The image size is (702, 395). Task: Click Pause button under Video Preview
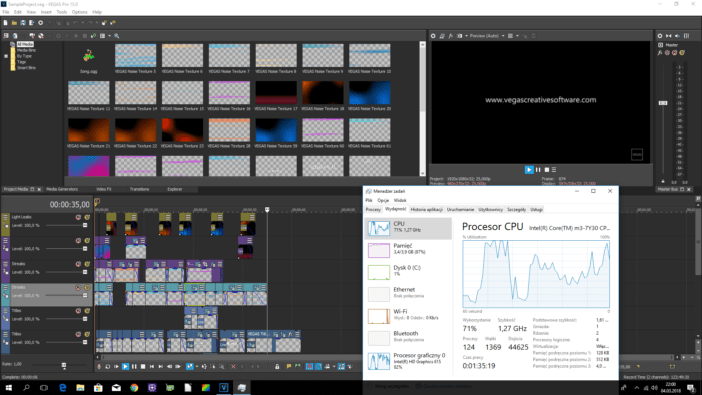click(538, 170)
